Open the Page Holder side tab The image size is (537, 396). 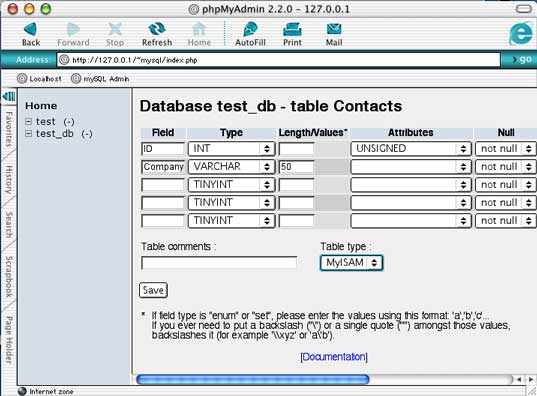coord(9,340)
